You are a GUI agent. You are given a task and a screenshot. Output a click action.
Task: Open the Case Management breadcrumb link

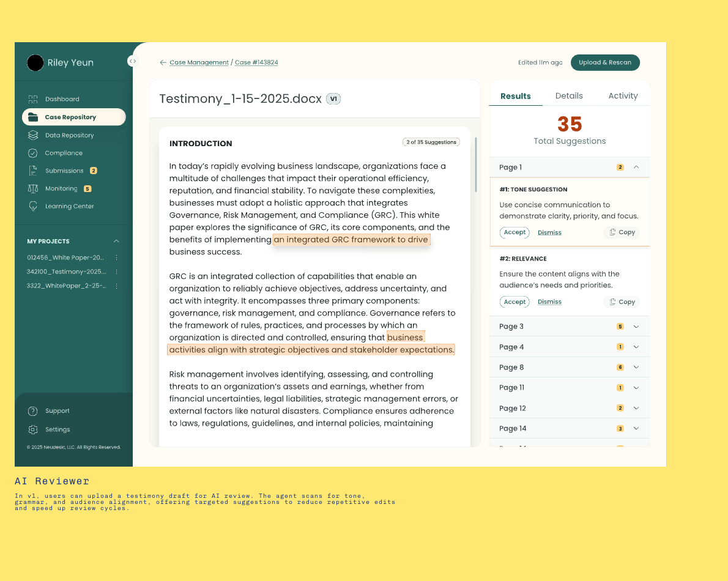click(x=199, y=62)
